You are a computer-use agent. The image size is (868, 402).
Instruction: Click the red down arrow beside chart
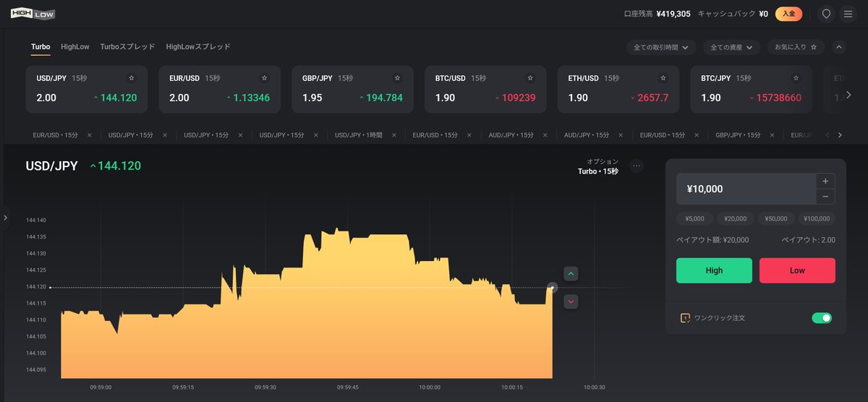click(x=571, y=301)
